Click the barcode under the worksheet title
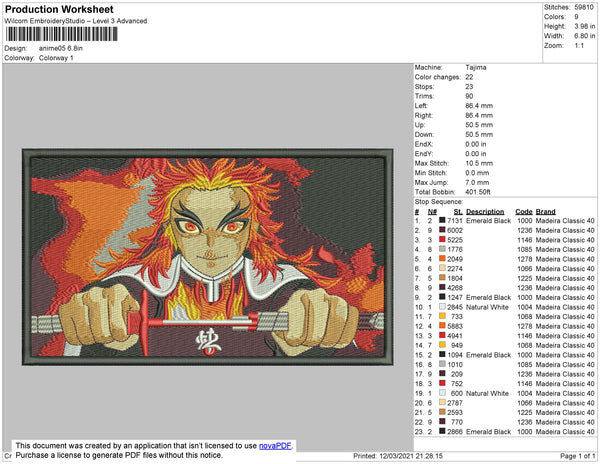The width and height of the screenshot is (600, 464). tap(61, 34)
